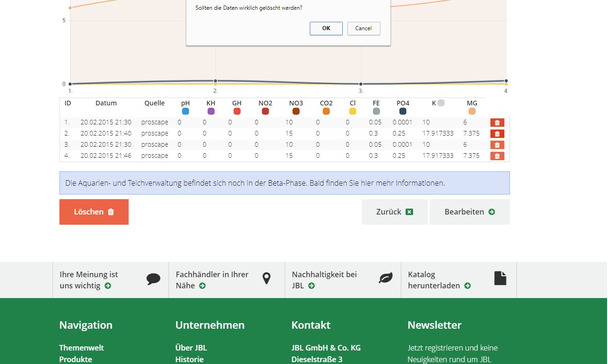This screenshot has width=608, height=364.
Task: Delete measurement row 1 with trash icon
Action: (497, 122)
